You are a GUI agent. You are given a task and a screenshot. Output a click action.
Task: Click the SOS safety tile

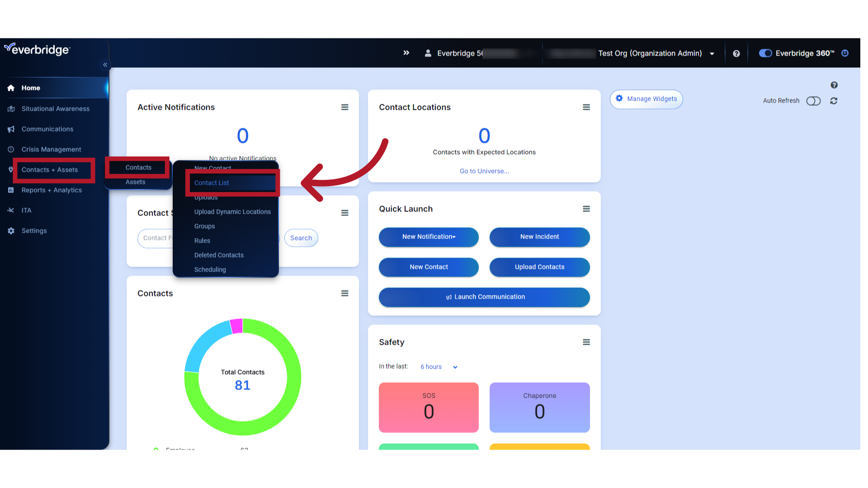429,408
